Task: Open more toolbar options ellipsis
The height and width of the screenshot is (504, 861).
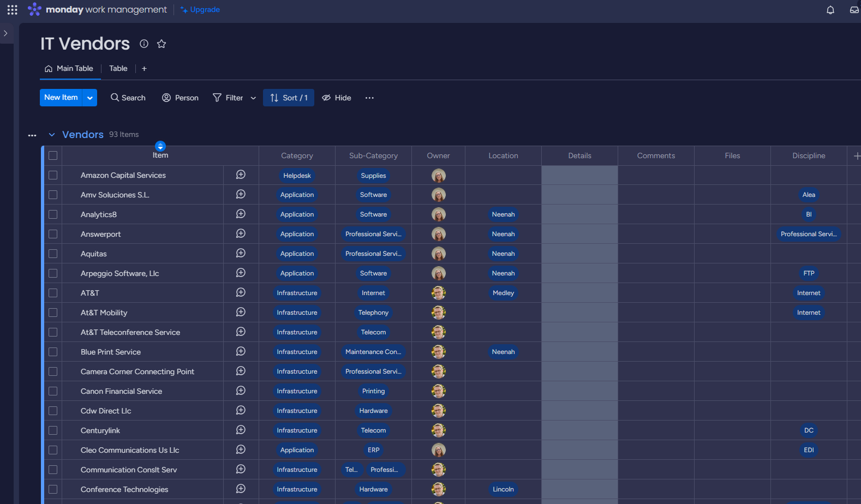Action: tap(369, 98)
